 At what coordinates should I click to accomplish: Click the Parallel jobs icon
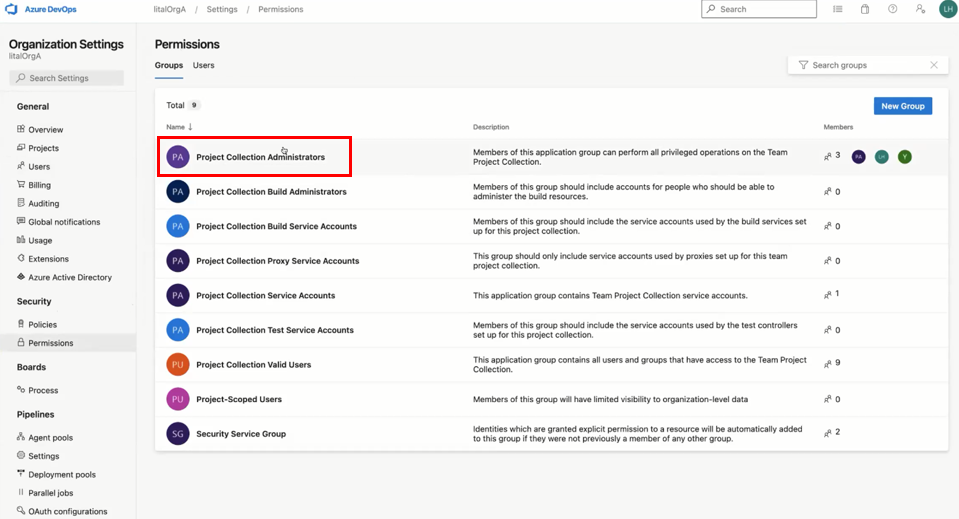(21, 492)
